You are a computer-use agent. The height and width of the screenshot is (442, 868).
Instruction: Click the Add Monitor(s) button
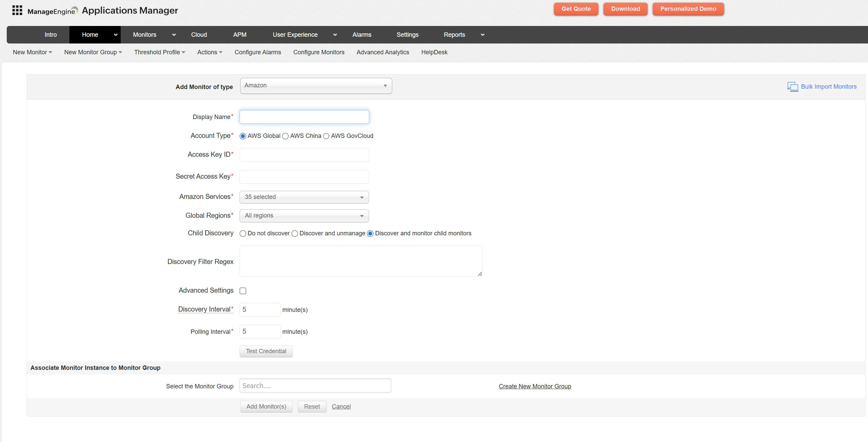click(x=266, y=407)
